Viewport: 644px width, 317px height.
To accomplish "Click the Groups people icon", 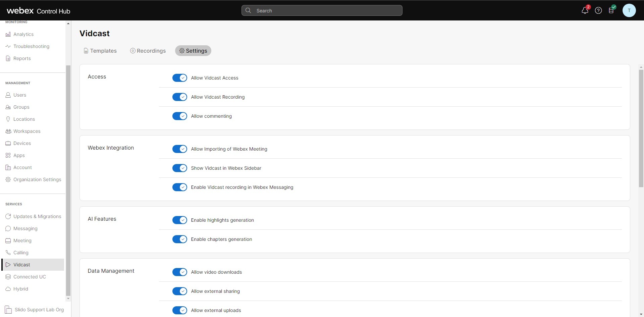I will 8,107.
